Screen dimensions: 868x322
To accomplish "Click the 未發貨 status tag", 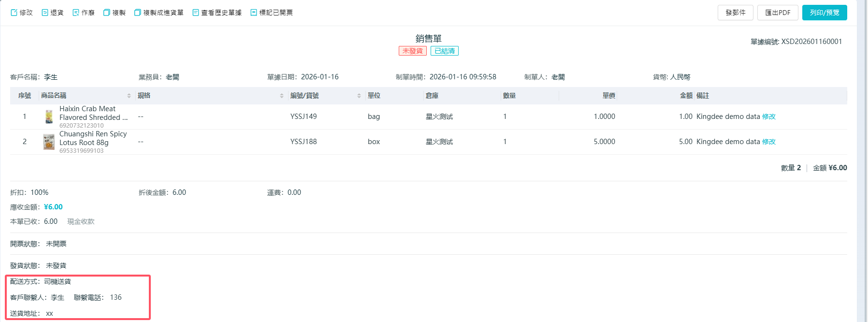I will (412, 51).
